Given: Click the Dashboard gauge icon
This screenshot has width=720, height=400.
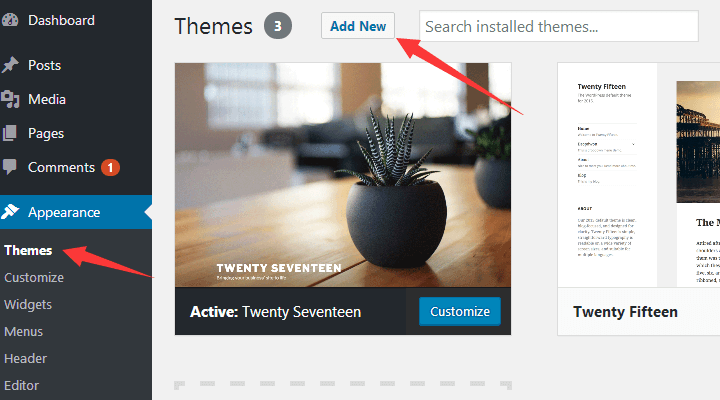Looking at the screenshot, I should (11, 20).
